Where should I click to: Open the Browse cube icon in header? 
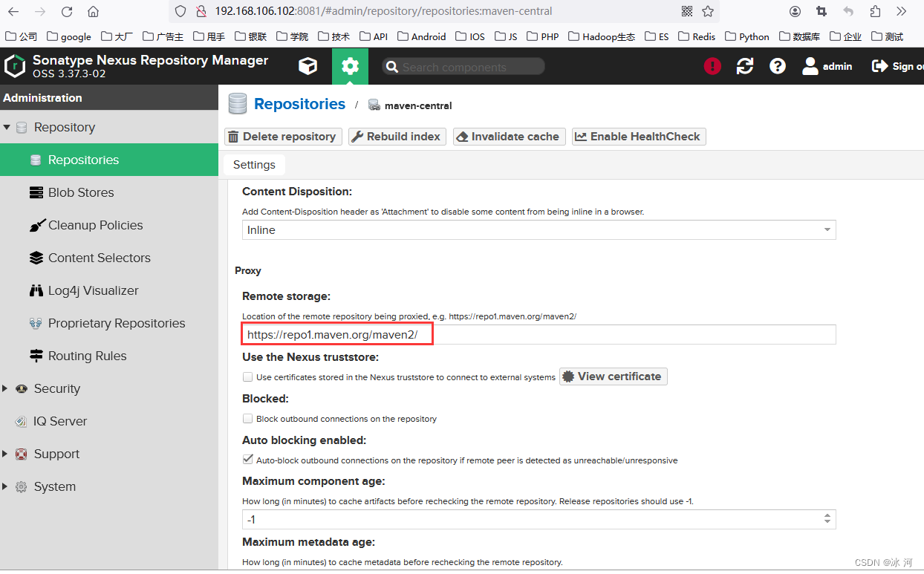(x=308, y=67)
